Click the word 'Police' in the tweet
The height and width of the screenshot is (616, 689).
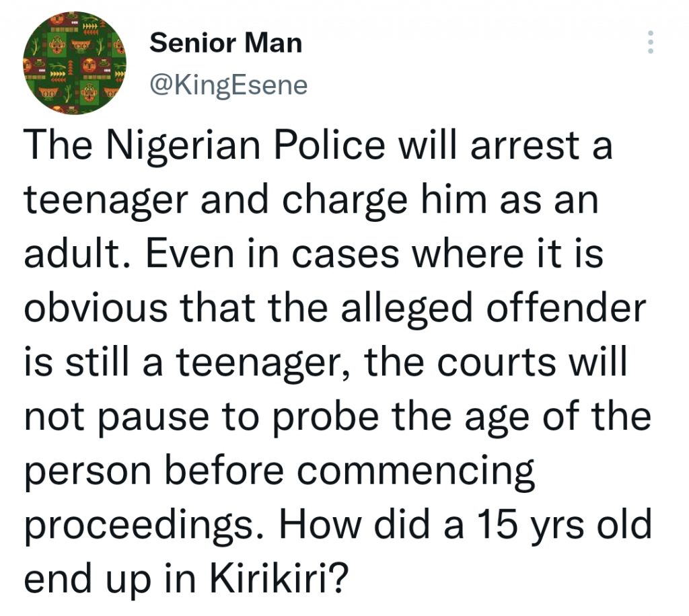[330, 146]
